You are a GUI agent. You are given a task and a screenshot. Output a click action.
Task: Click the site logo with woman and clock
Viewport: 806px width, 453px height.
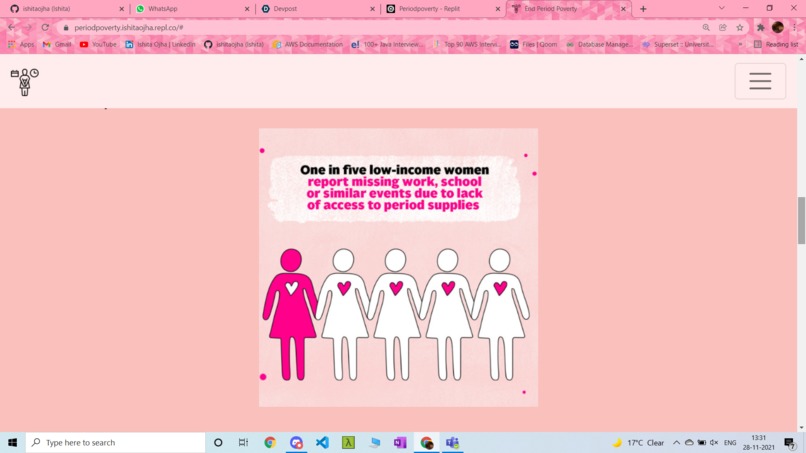(x=25, y=82)
